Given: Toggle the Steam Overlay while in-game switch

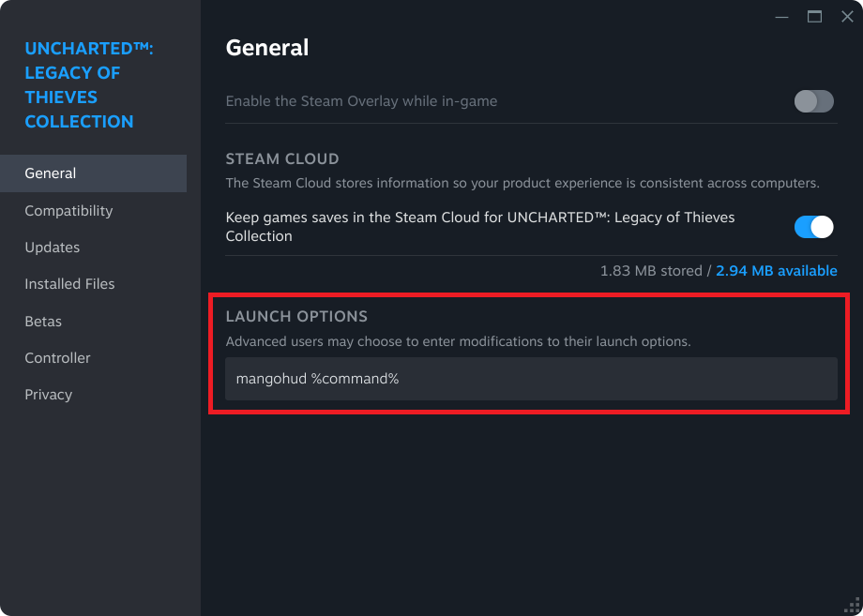Looking at the screenshot, I should (x=813, y=101).
